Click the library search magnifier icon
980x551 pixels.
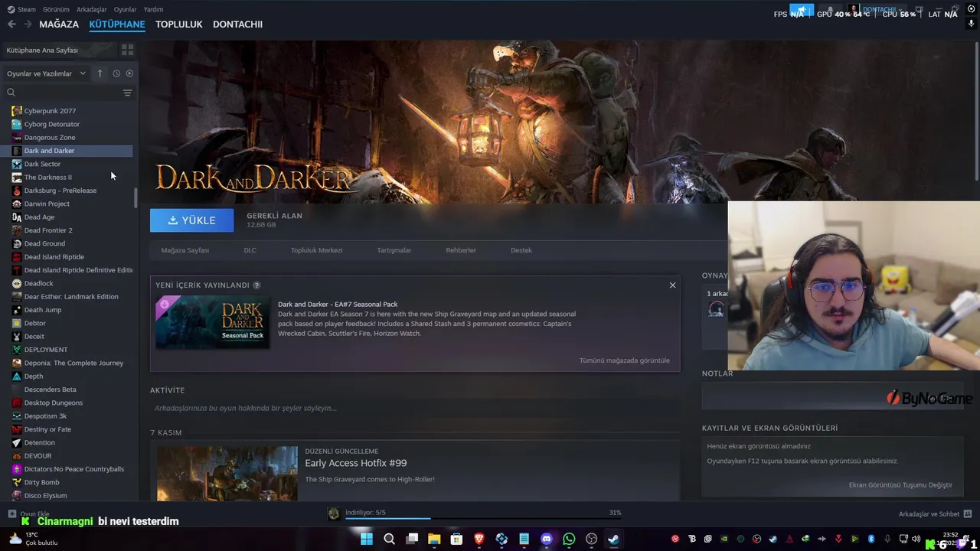point(11,93)
